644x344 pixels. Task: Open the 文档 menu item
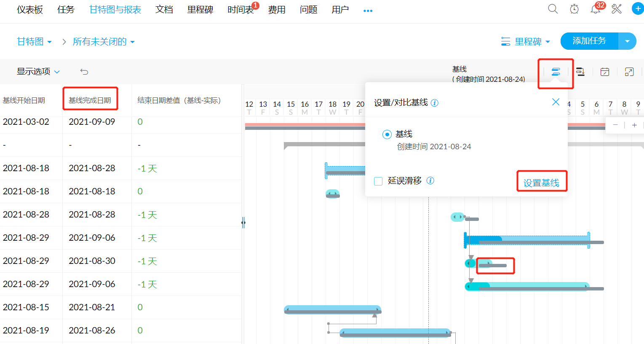pos(164,9)
